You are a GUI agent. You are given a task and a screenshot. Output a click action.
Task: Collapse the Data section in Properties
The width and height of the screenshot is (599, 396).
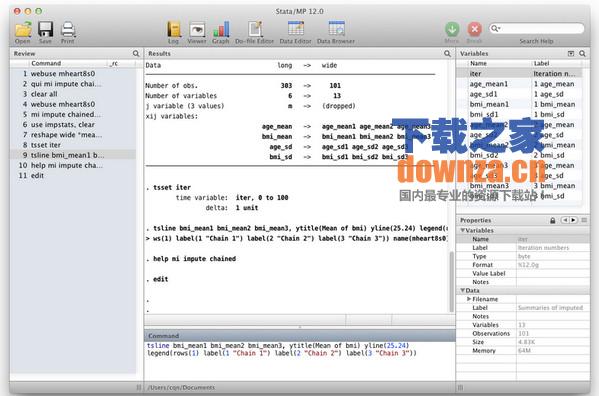463,290
